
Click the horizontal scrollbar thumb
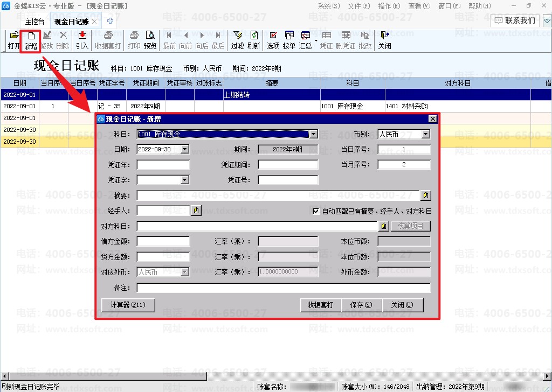point(107,376)
